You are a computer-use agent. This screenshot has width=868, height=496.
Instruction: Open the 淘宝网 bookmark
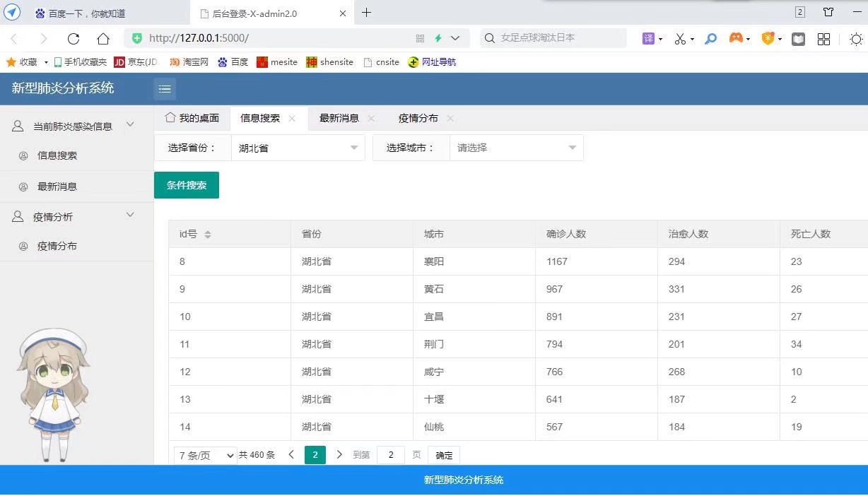point(189,62)
